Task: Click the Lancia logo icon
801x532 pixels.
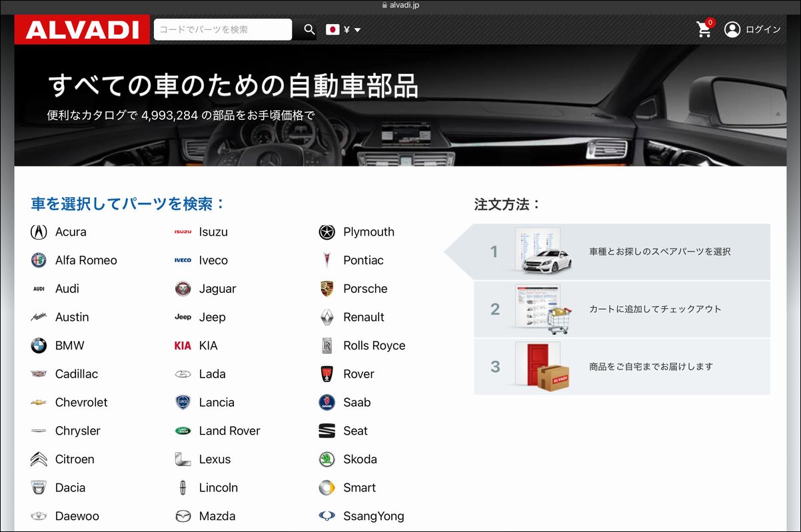Action: (x=183, y=402)
